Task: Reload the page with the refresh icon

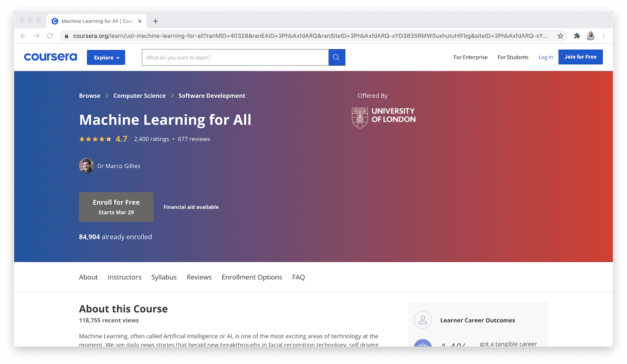Action: tap(50, 35)
